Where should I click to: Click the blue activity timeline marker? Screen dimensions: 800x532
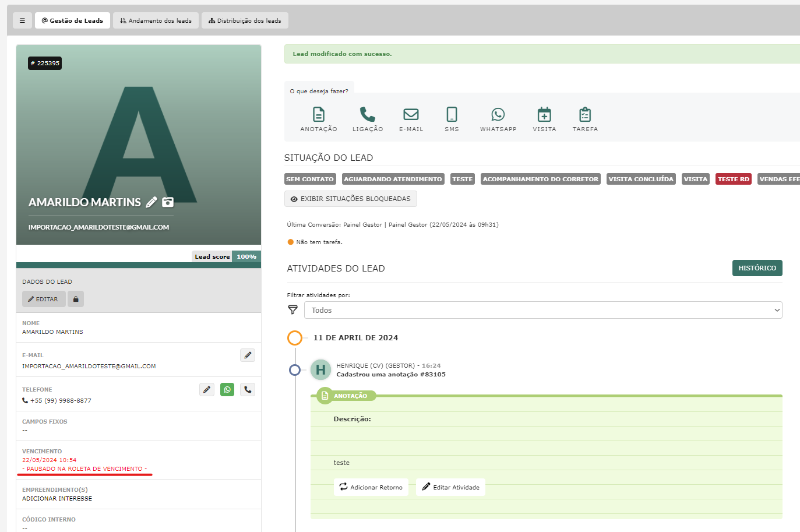pyautogui.click(x=295, y=370)
